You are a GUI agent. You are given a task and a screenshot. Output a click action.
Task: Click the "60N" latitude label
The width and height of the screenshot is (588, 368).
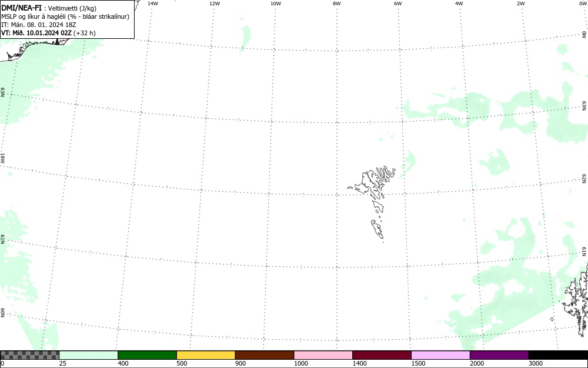click(2, 313)
